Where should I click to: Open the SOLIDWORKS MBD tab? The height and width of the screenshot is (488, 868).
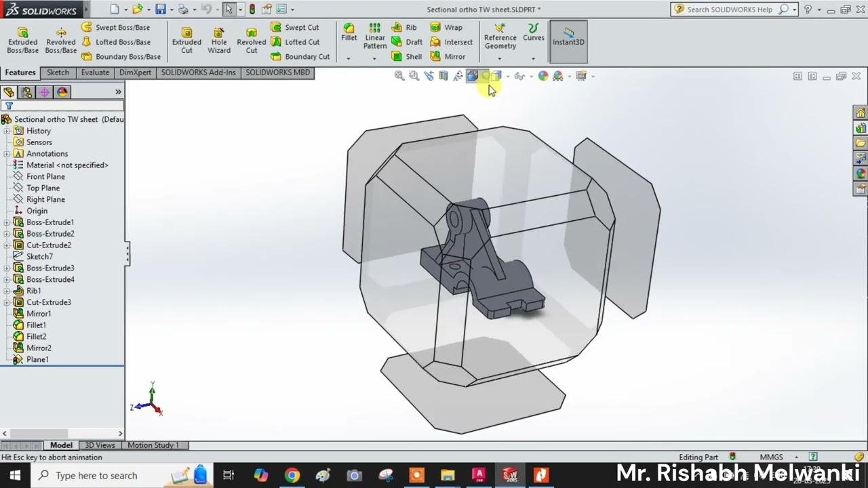coord(277,73)
